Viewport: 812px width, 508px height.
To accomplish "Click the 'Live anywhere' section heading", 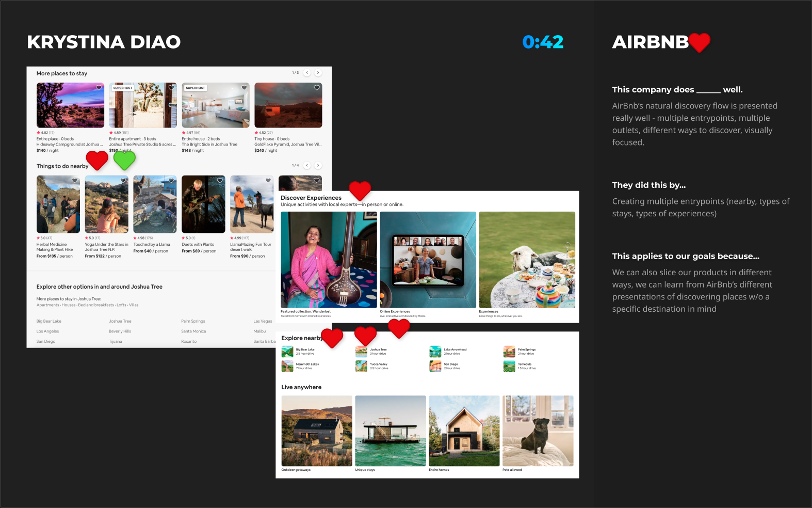I will coord(301,387).
